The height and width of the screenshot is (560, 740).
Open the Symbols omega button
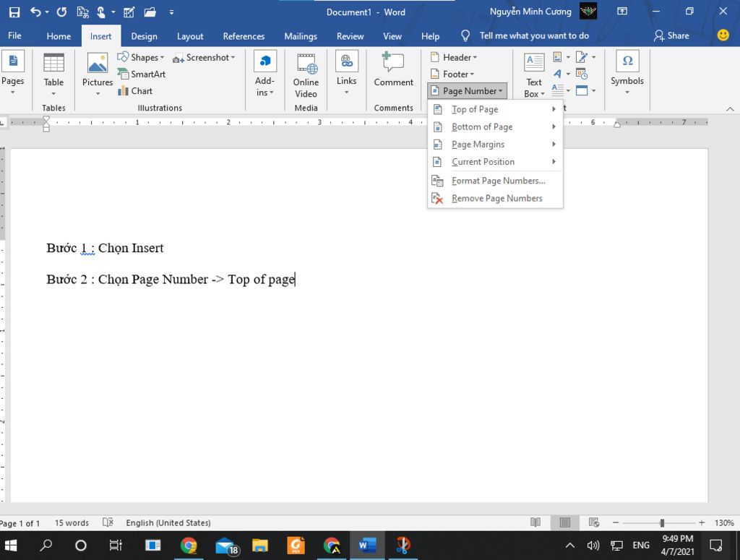pyautogui.click(x=627, y=73)
